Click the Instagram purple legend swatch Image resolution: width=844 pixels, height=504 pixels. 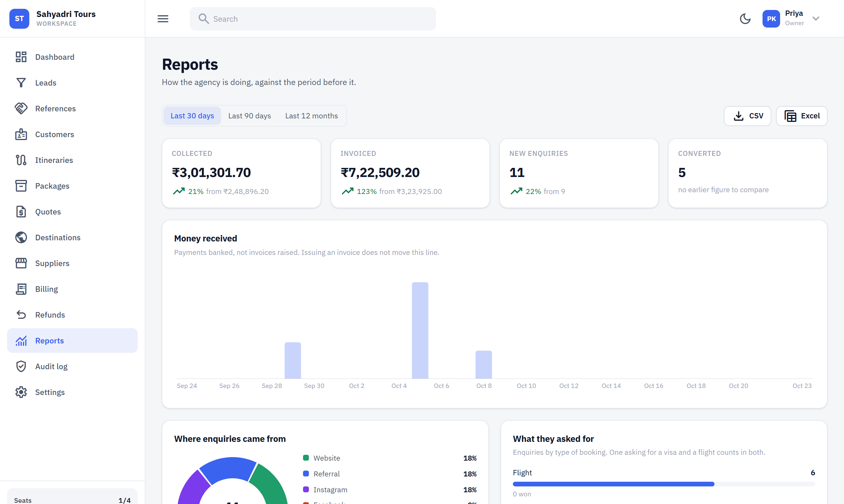click(x=306, y=489)
